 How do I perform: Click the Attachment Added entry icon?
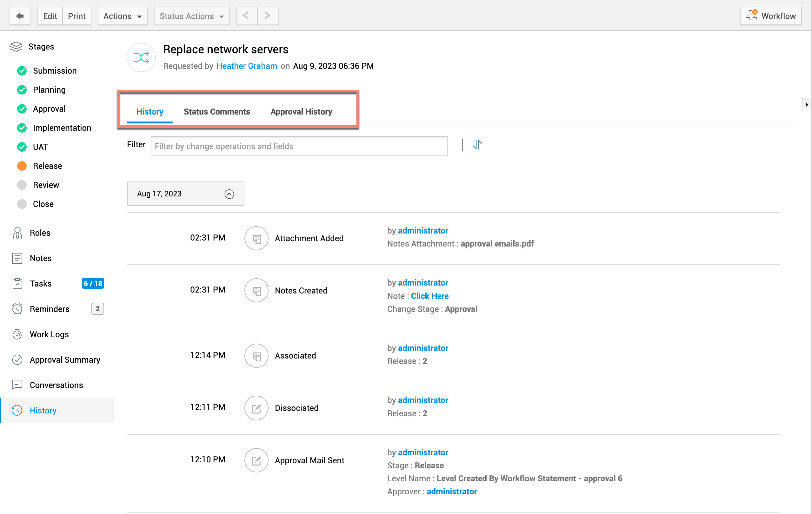click(256, 238)
